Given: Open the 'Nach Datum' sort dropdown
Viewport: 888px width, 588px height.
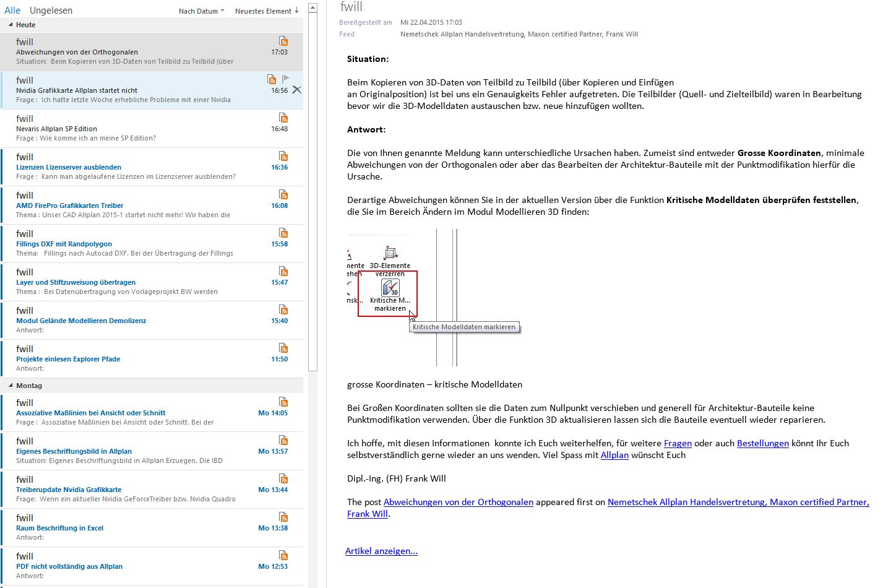Looking at the screenshot, I should click(x=201, y=11).
